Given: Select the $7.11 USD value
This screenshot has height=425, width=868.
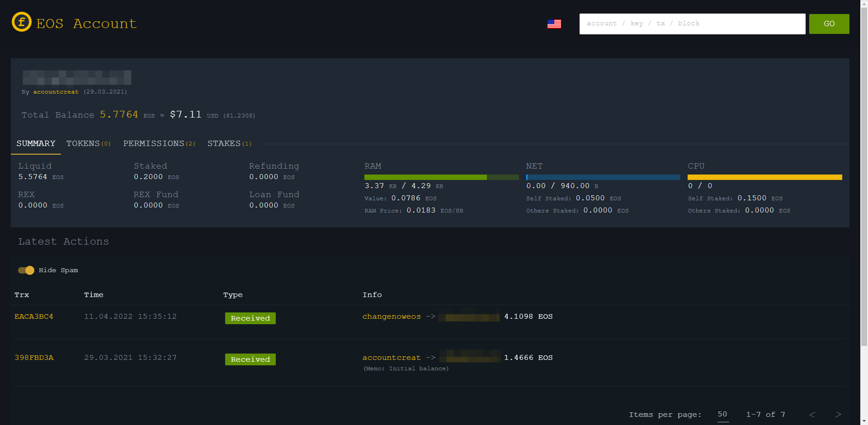Looking at the screenshot, I should (x=186, y=115).
